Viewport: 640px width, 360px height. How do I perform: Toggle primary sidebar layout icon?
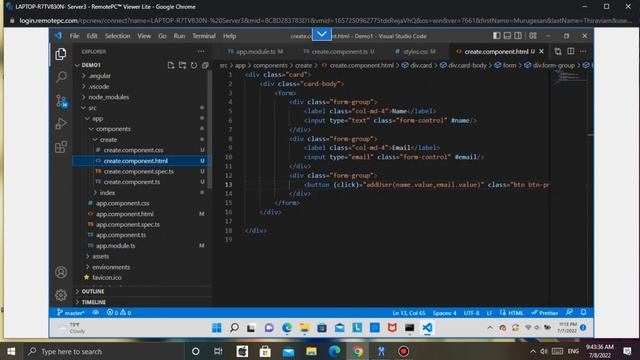(x=497, y=36)
